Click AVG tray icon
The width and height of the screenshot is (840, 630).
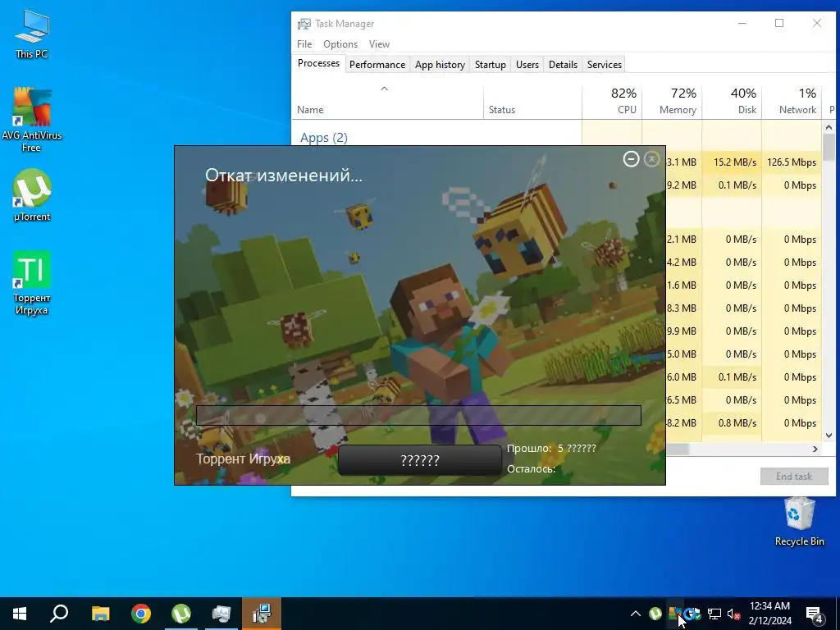coord(675,614)
